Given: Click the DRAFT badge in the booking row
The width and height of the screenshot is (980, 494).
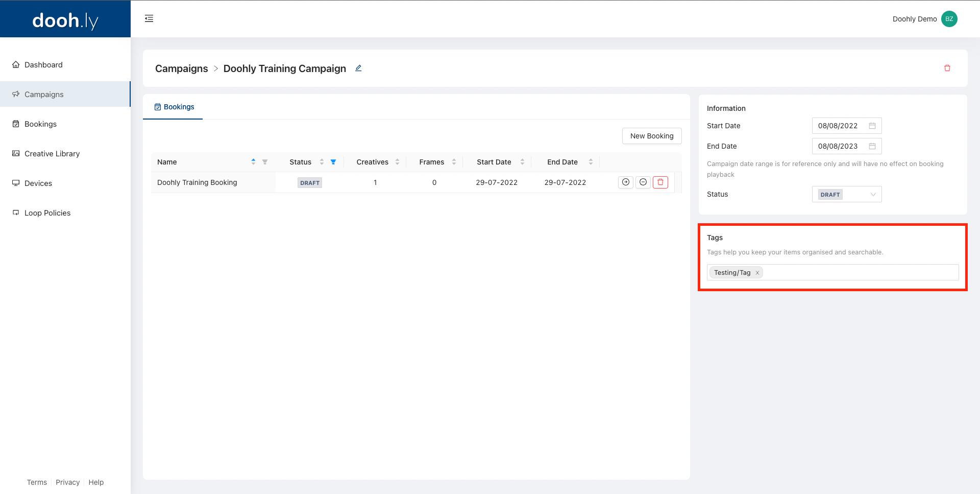Looking at the screenshot, I should pyautogui.click(x=310, y=183).
